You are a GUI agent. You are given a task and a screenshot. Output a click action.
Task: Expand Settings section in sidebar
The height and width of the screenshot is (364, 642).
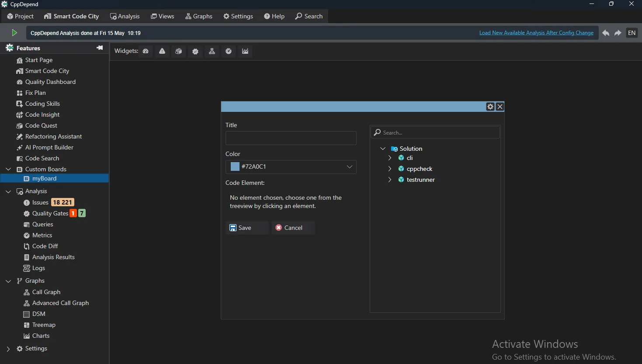click(x=8, y=349)
